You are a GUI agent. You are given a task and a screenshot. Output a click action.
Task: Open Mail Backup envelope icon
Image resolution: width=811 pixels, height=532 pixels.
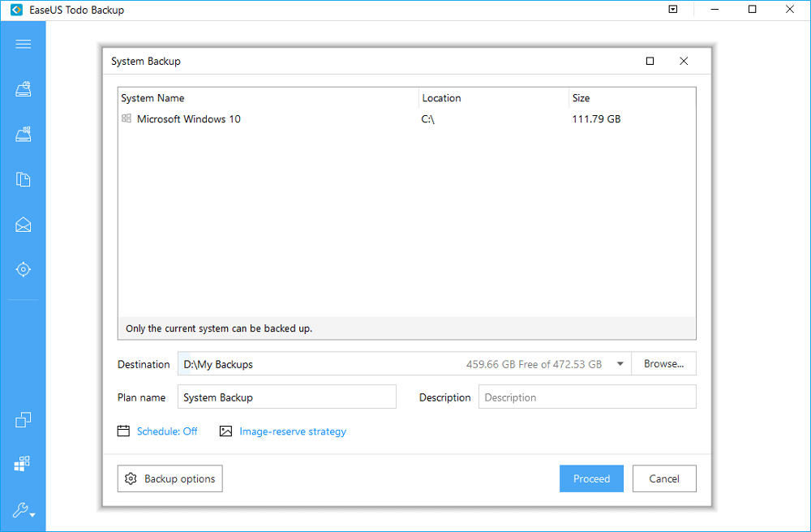[24, 225]
